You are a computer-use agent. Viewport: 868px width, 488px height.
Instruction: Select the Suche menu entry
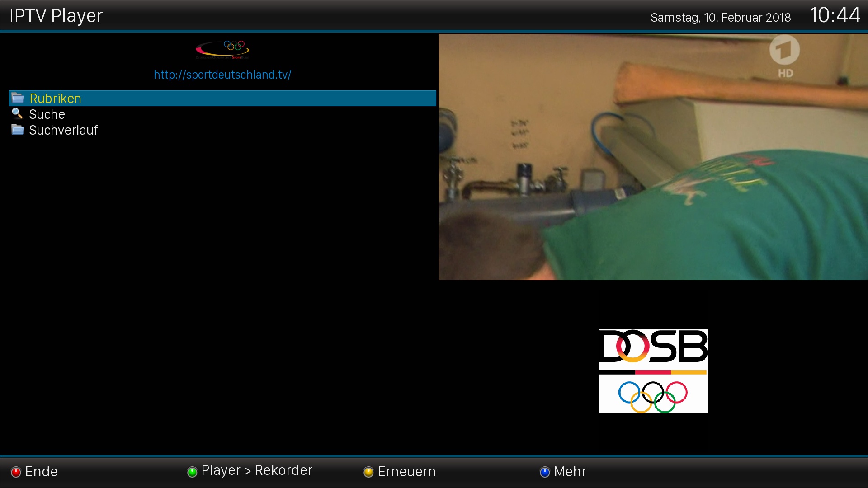coord(47,114)
